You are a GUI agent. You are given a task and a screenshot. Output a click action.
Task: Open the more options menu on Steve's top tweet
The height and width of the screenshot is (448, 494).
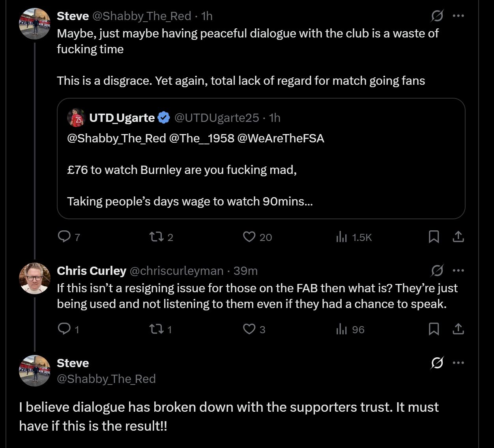pos(458,16)
